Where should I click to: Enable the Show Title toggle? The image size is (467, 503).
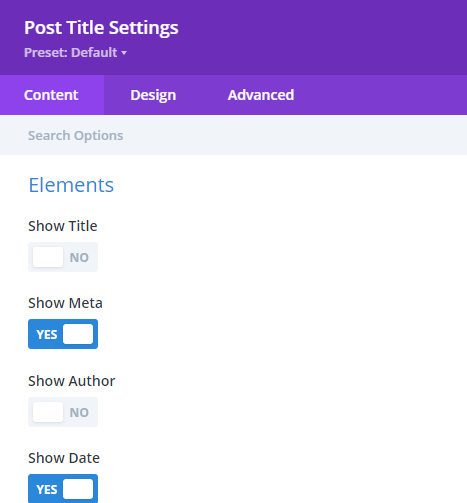(63, 257)
